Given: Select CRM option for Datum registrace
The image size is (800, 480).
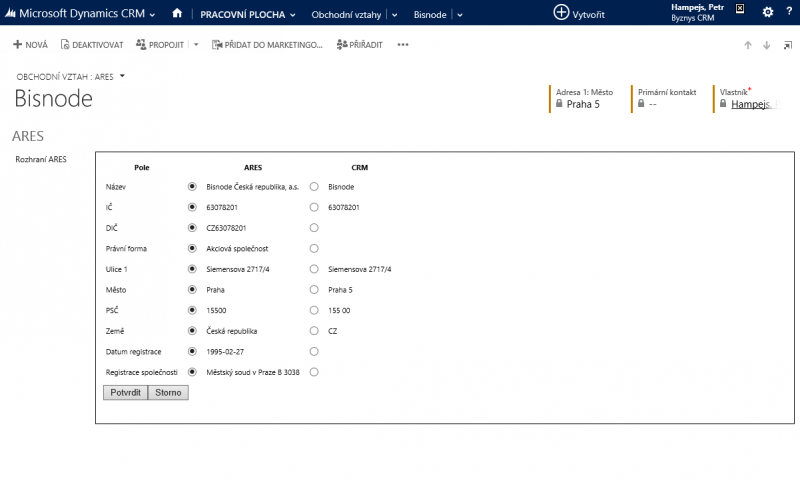Looking at the screenshot, I should [314, 351].
